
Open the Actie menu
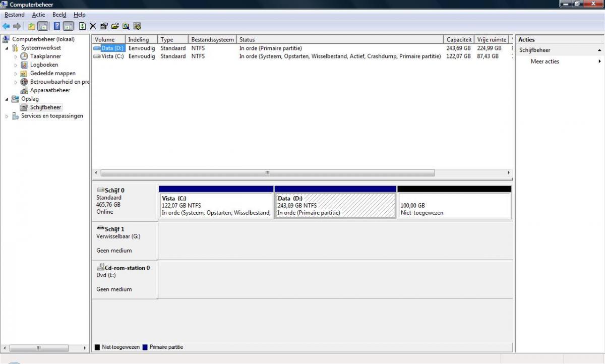click(38, 15)
